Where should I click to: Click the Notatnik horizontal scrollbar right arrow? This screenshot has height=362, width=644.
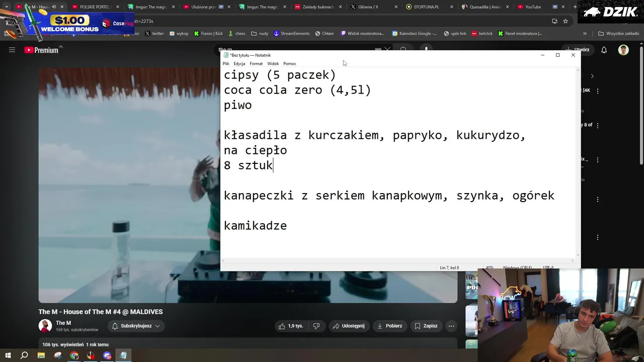click(x=573, y=260)
